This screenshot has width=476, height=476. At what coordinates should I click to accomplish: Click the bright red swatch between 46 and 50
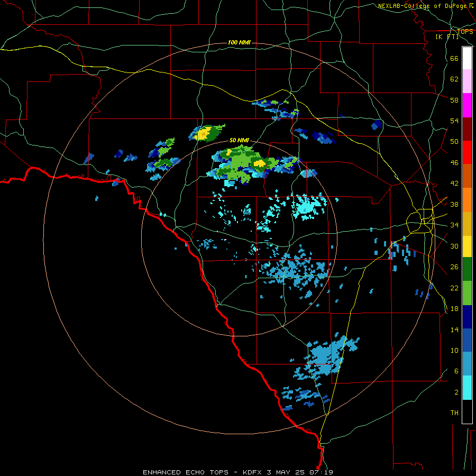467,152
